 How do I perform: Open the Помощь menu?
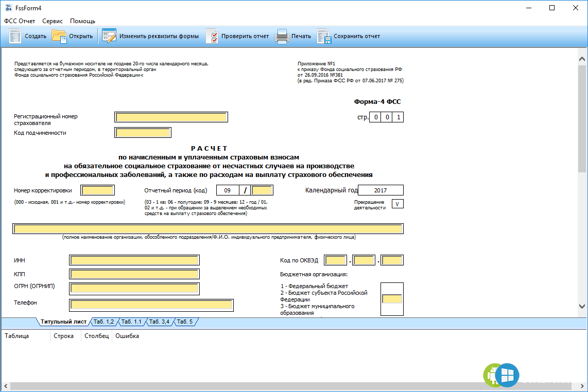pos(82,21)
